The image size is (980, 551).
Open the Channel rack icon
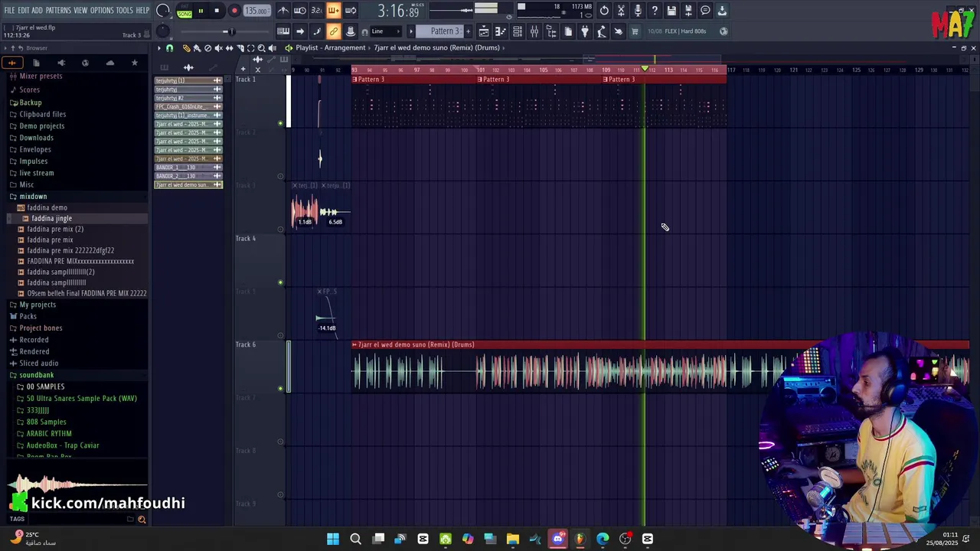pyautogui.click(x=518, y=31)
